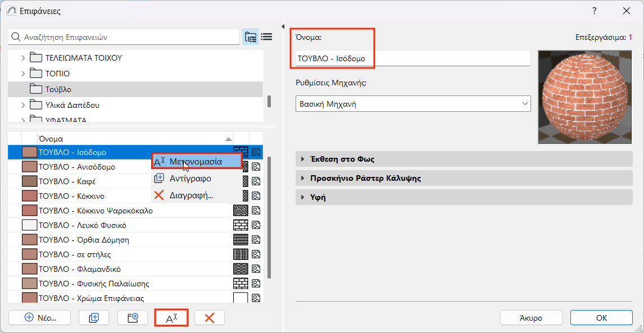Click color swatch of ΤΟΥΒΛΟ - Ισόδομο
644x333 pixels.
(x=29, y=152)
